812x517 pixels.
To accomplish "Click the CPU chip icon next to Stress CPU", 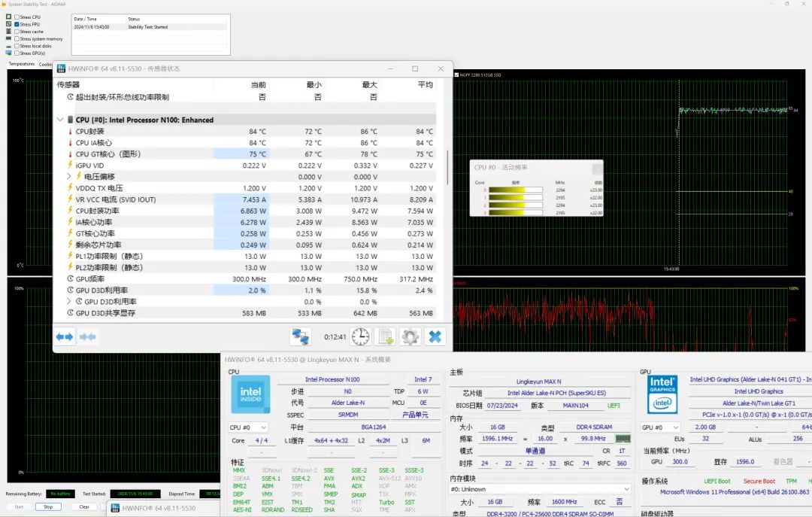I will (8, 17).
